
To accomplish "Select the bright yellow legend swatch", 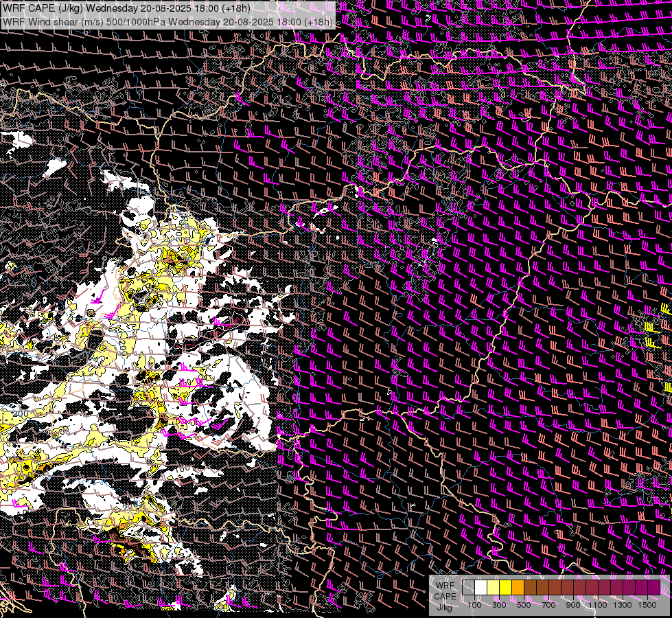I will tap(506, 587).
